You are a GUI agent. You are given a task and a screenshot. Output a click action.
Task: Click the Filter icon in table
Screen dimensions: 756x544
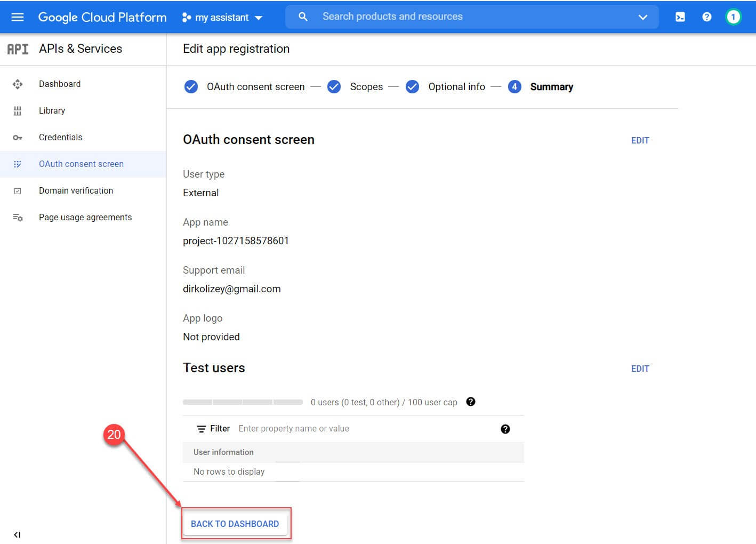[x=201, y=429]
